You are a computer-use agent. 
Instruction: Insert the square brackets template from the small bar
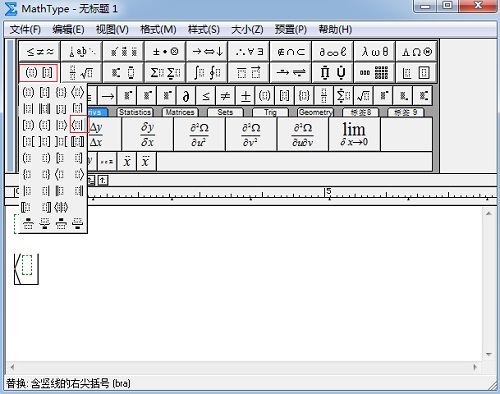pos(285,96)
